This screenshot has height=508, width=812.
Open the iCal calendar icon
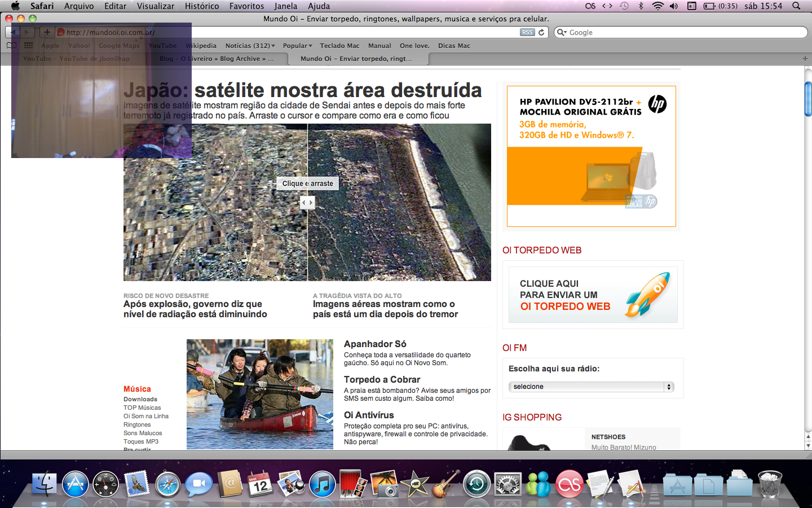[x=260, y=484]
